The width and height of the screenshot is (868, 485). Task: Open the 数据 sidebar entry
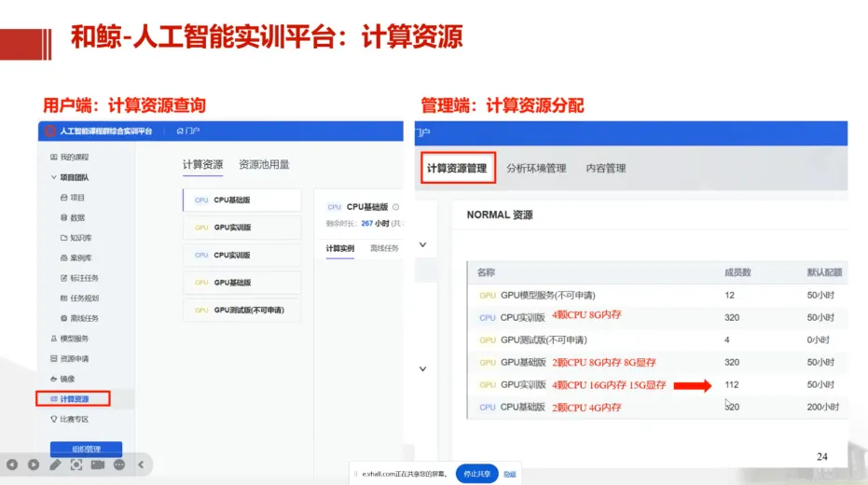73,217
